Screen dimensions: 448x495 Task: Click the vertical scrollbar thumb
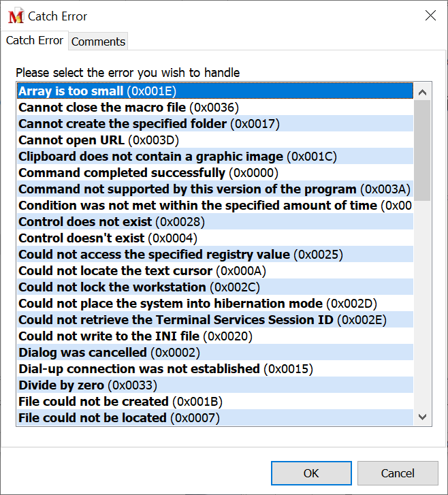[422, 150]
